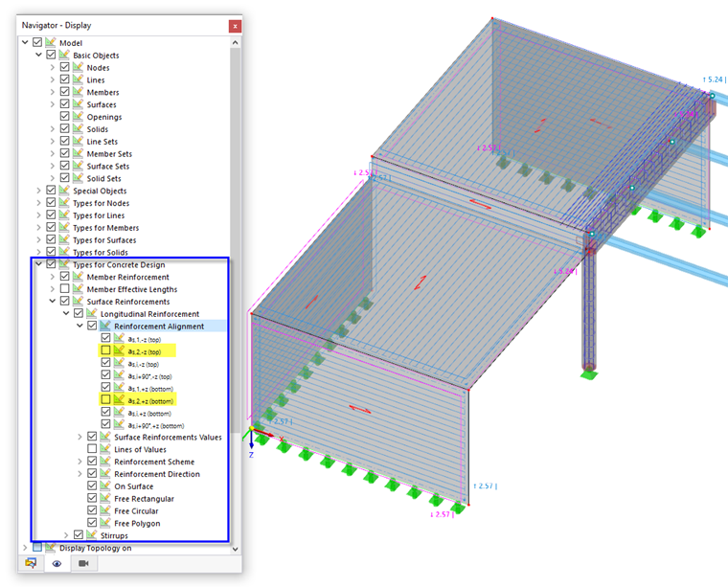
Task: Toggle the Basic Objects checkbox
Action: (51, 55)
